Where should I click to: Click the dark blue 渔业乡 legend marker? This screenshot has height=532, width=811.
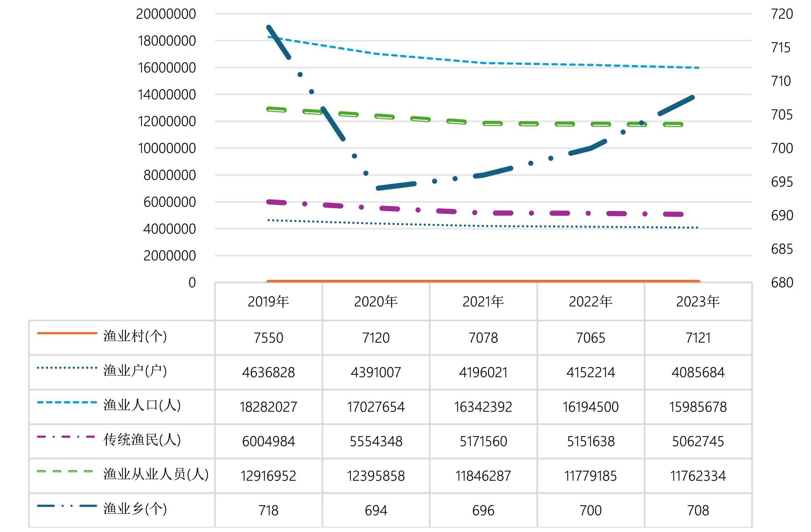point(67,506)
